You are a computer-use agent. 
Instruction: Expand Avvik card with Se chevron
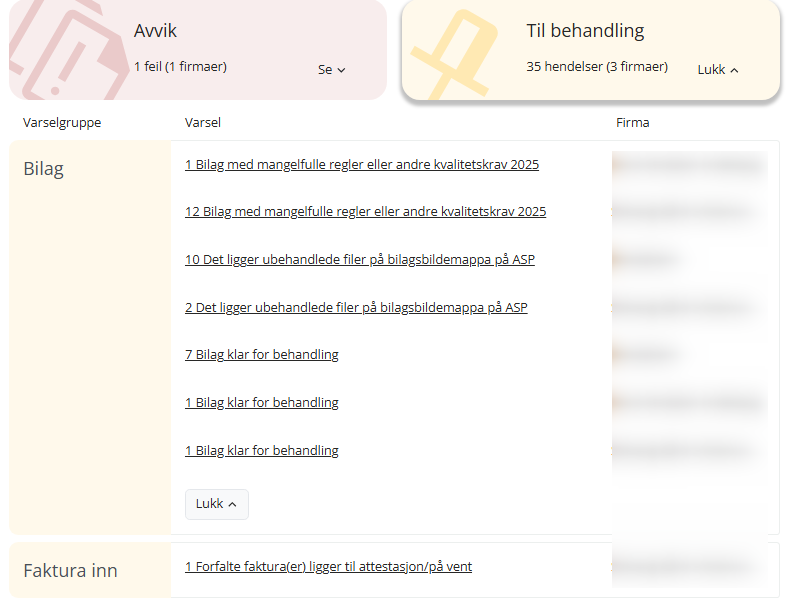tap(332, 70)
